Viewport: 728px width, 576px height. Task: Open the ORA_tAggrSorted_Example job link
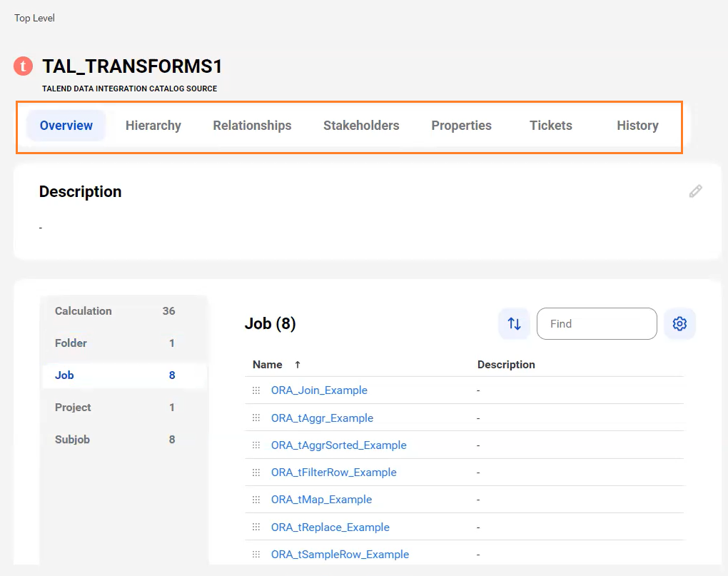[x=338, y=445]
